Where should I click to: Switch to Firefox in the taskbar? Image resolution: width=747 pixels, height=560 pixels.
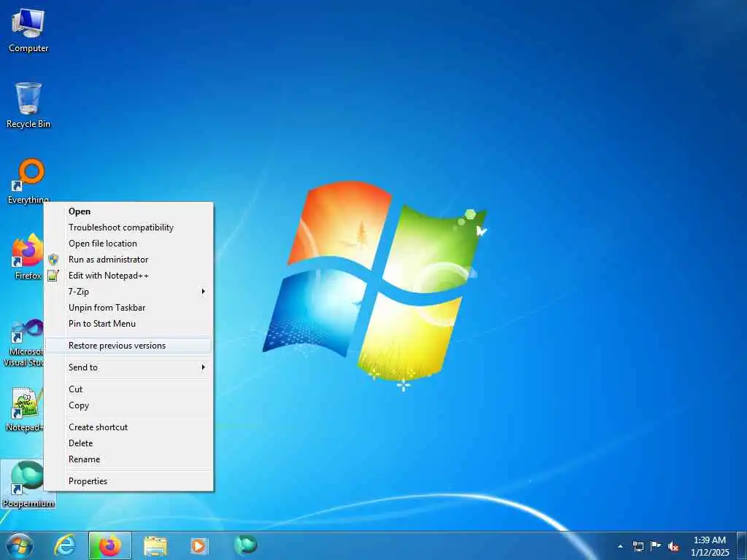click(x=110, y=545)
